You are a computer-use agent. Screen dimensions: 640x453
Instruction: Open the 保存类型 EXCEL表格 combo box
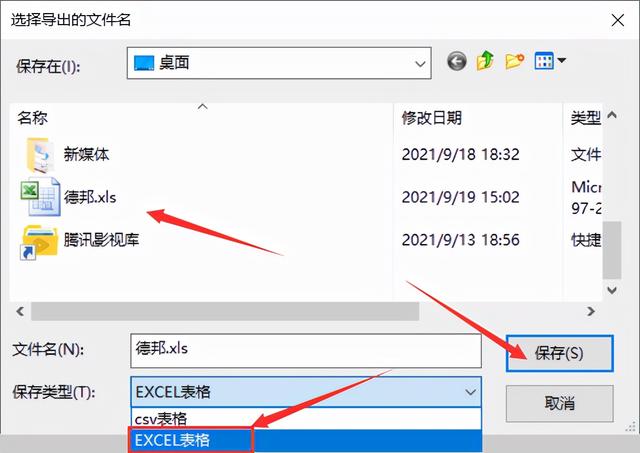pyautogui.click(x=306, y=392)
